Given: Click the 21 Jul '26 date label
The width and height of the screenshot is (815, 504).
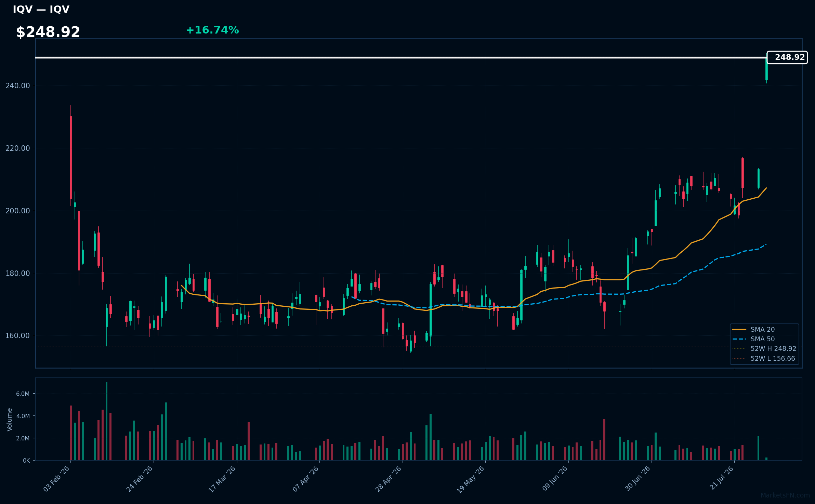Looking at the screenshot, I should pos(721,478).
